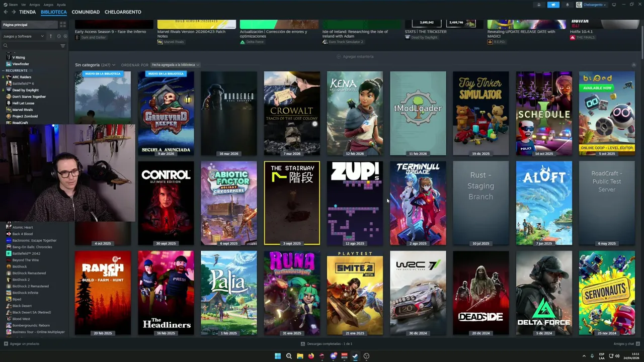Open tModLoader tile
Screen dimensions: 644x362
click(x=418, y=113)
